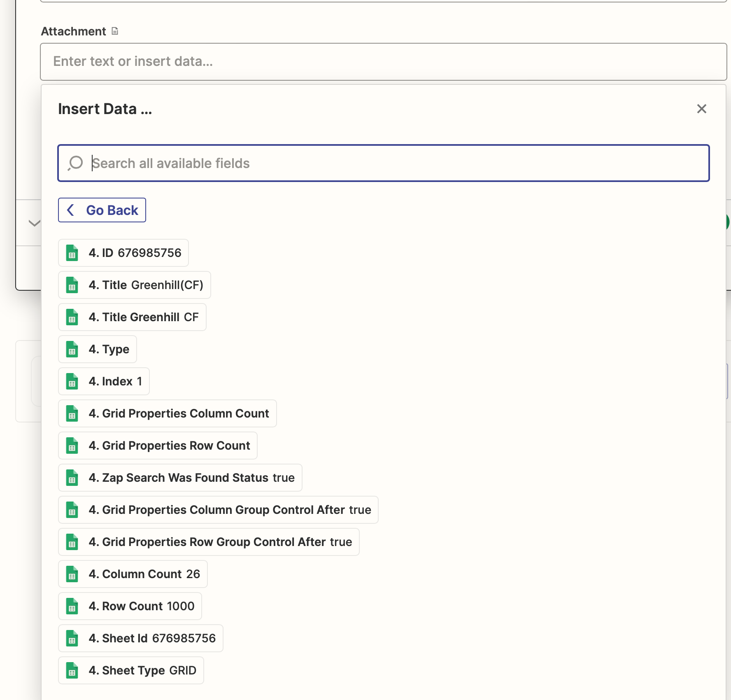
Task: Choose the 4. Type field
Action: click(x=98, y=349)
